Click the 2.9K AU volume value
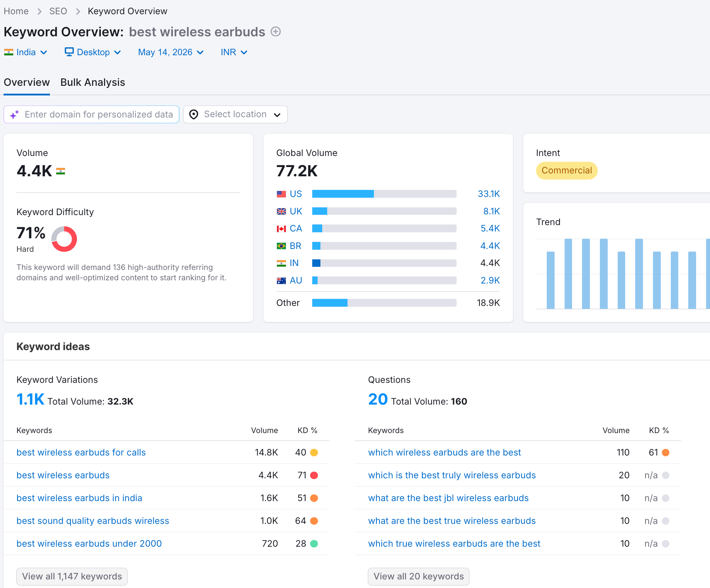 [x=490, y=281]
